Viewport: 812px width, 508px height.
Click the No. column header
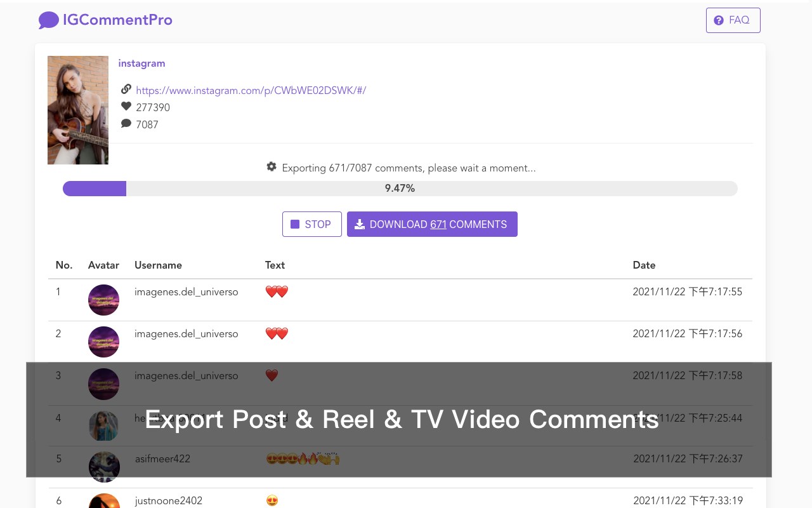point(64,265)
